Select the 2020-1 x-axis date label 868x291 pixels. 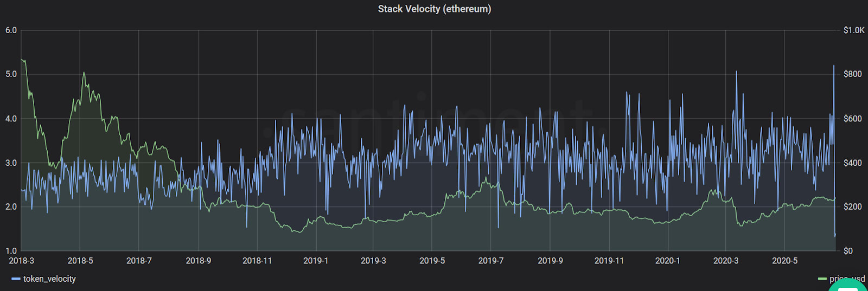pos(668,261)
